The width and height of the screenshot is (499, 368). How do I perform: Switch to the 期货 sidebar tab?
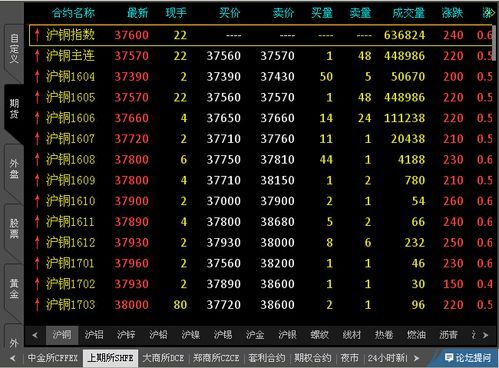point(14,109)
